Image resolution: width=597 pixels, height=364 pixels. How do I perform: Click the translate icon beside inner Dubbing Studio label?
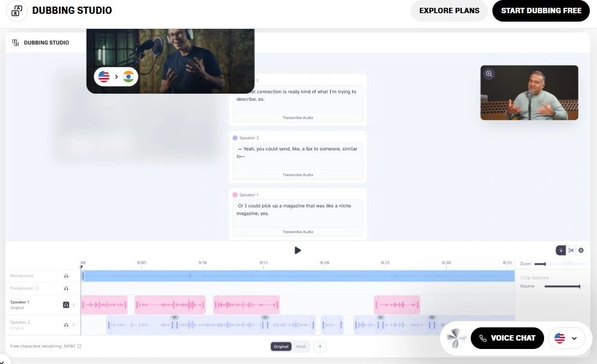click(x=15, y=43)
